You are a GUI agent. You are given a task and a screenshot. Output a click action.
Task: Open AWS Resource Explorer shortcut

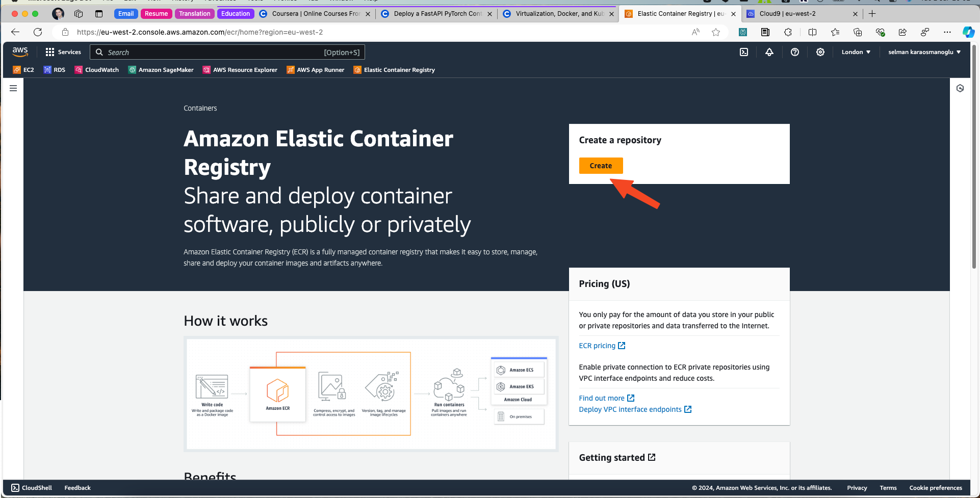(x=240, y=70)
